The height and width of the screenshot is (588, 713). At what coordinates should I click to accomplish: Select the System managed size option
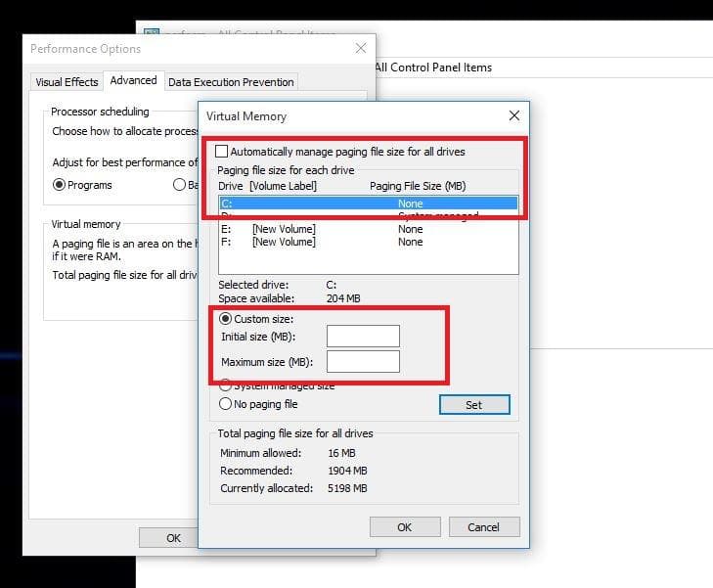click(x=226, y=385)
